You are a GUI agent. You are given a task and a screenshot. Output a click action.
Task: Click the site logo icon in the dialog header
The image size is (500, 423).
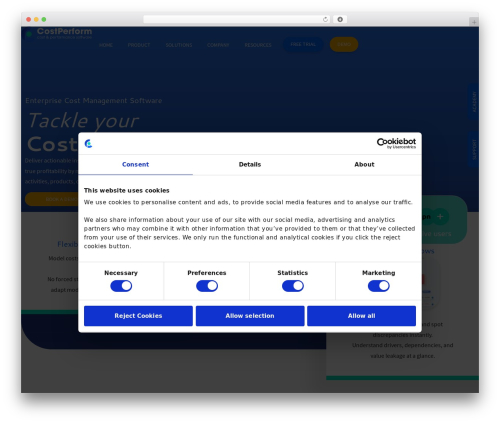88,144
